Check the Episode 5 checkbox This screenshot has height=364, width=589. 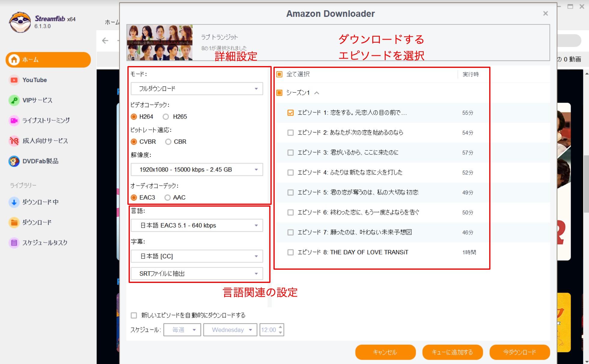290,192
